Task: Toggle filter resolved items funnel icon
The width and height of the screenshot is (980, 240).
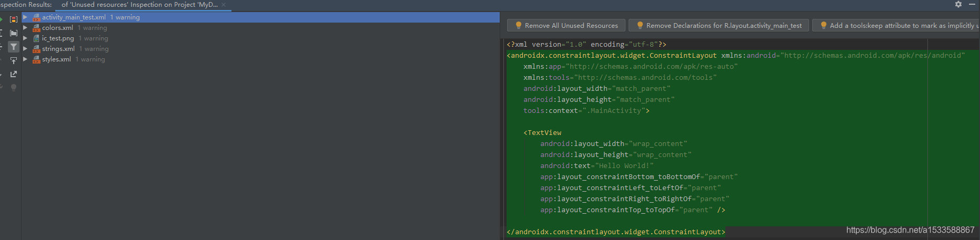Action: [x=14, y=47]
